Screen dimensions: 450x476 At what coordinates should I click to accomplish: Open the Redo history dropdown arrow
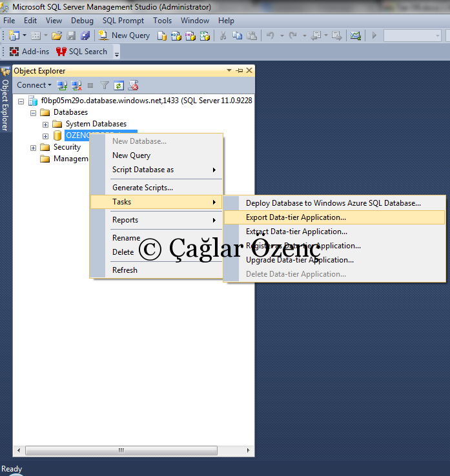[305, 36]
